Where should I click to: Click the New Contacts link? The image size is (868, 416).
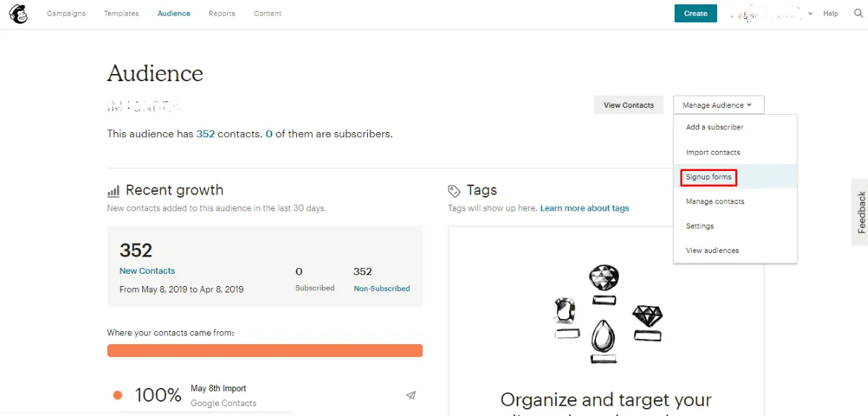coord(147,271)
